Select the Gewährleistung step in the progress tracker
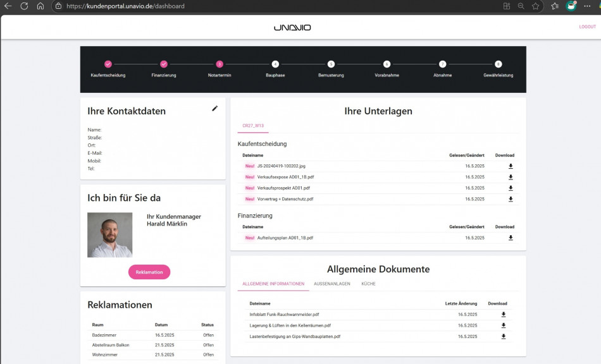The height and width of the screenshot is (364, 601). [499, 64]
